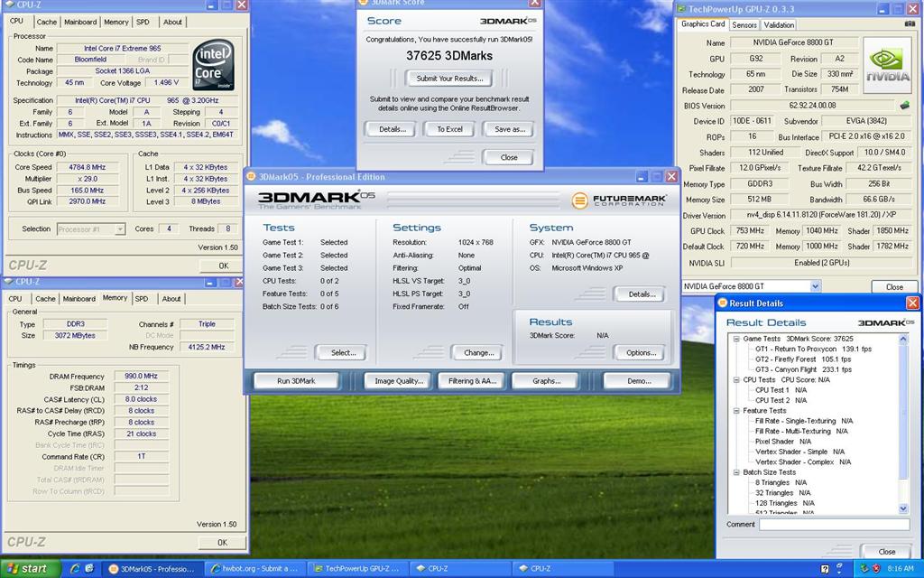This screenshot has width=924, height=578.
Task: Collapse the Feature Tests tree node
Action: point(736,411)
